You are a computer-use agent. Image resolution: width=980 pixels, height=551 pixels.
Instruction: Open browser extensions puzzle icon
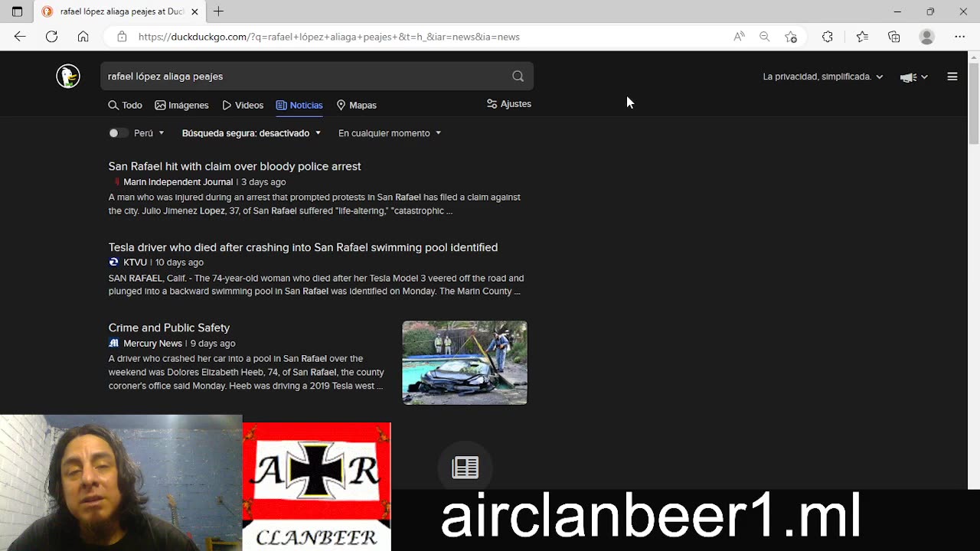[x=828, y=37]
